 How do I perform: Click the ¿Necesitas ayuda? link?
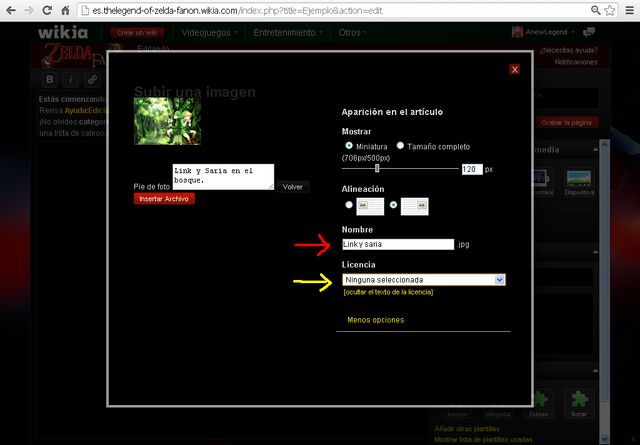point(568,50)
